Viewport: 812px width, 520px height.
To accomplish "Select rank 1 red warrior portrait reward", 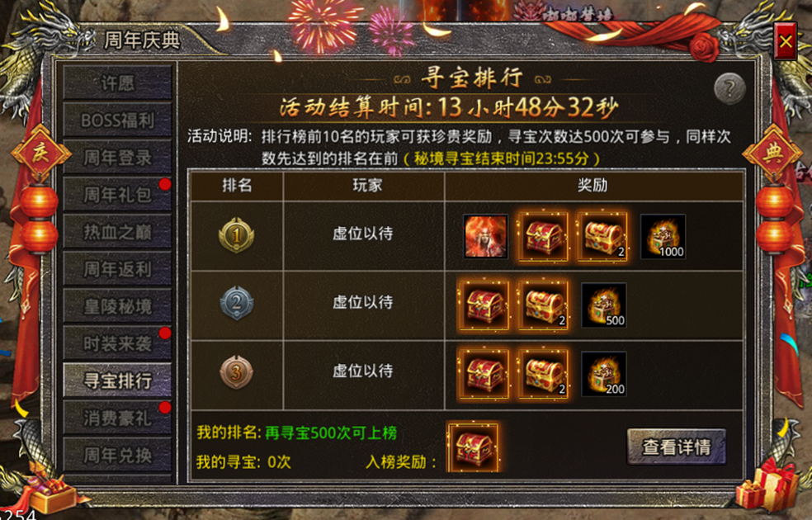I will click(485, 236).
